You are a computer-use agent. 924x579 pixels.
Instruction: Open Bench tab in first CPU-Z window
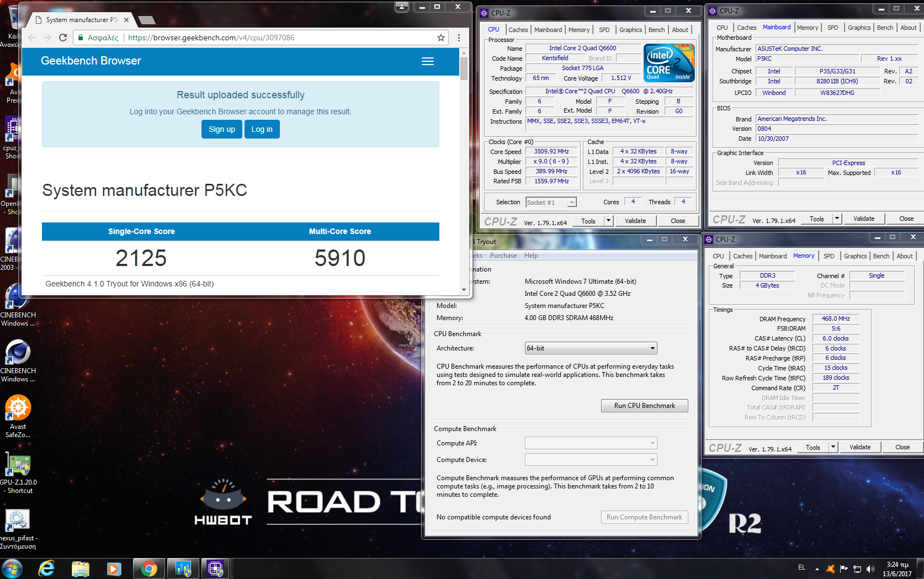(x=656, y=30)
